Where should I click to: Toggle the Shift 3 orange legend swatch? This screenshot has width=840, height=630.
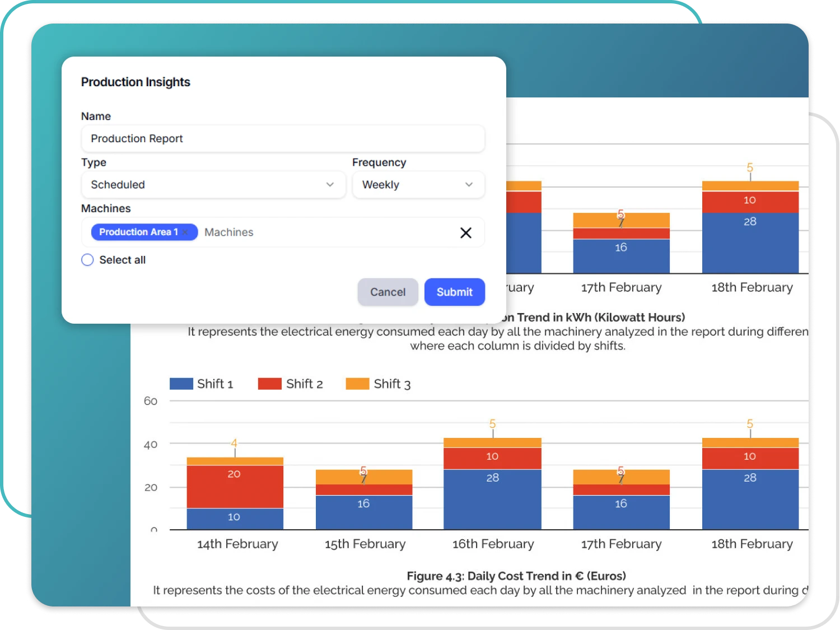click(357, 384)
